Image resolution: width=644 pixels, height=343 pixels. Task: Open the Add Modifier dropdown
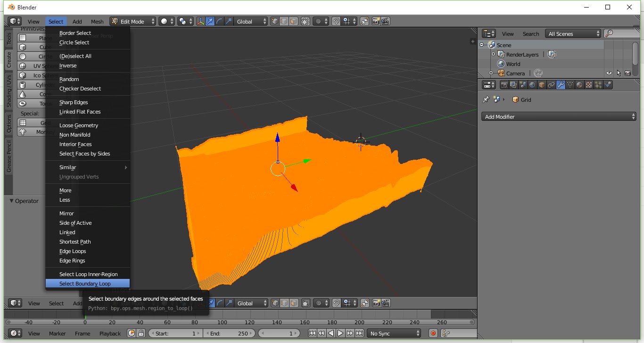pos(559,116)
